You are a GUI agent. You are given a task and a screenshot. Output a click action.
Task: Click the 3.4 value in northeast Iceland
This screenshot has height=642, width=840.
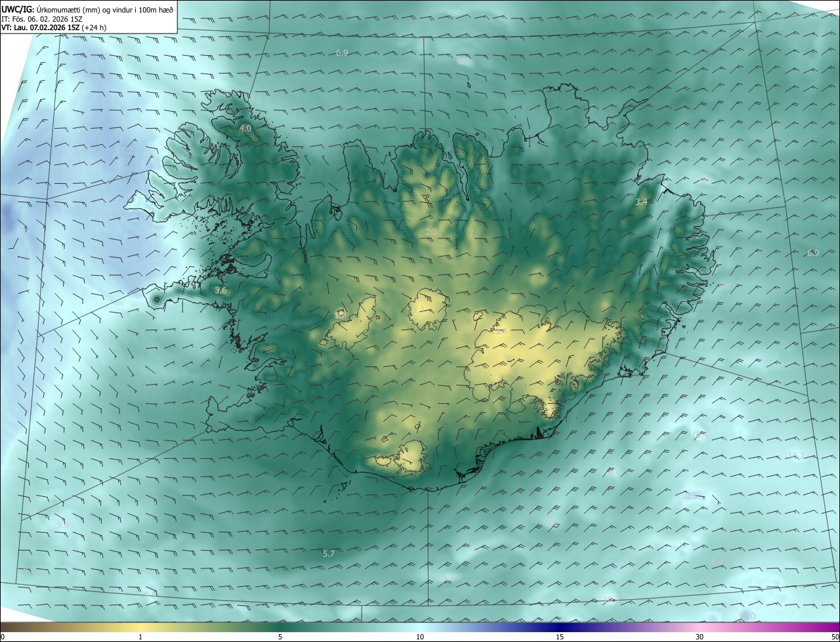(641, 202)
